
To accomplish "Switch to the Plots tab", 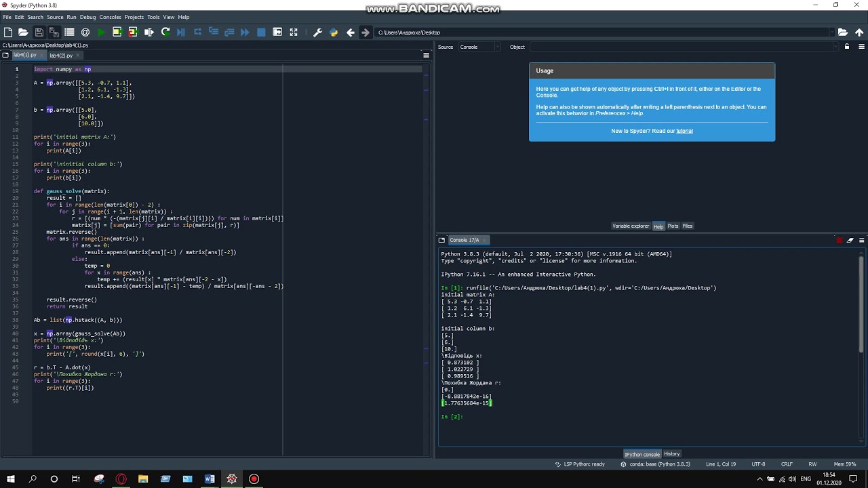I will (673, 226).
